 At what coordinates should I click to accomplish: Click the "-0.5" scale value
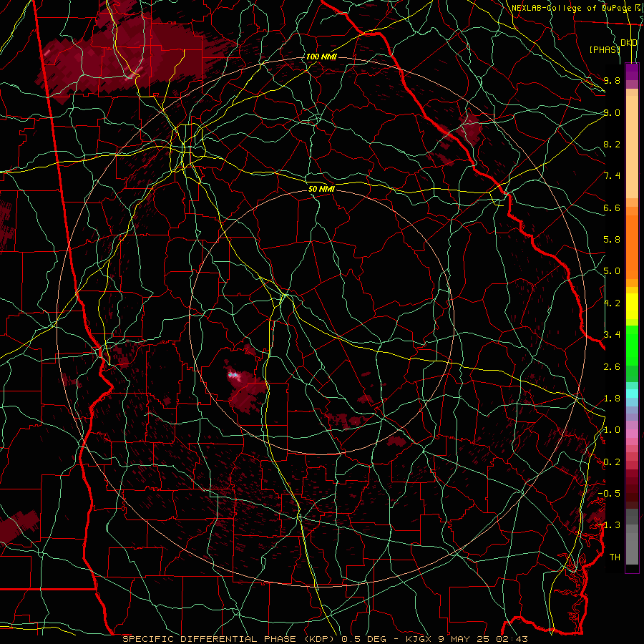tap(609, 494)
